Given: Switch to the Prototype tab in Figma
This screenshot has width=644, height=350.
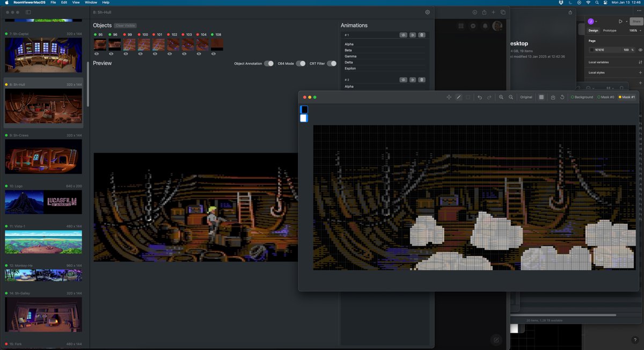Looking at the screenshot, I should [x=610, y=31].
